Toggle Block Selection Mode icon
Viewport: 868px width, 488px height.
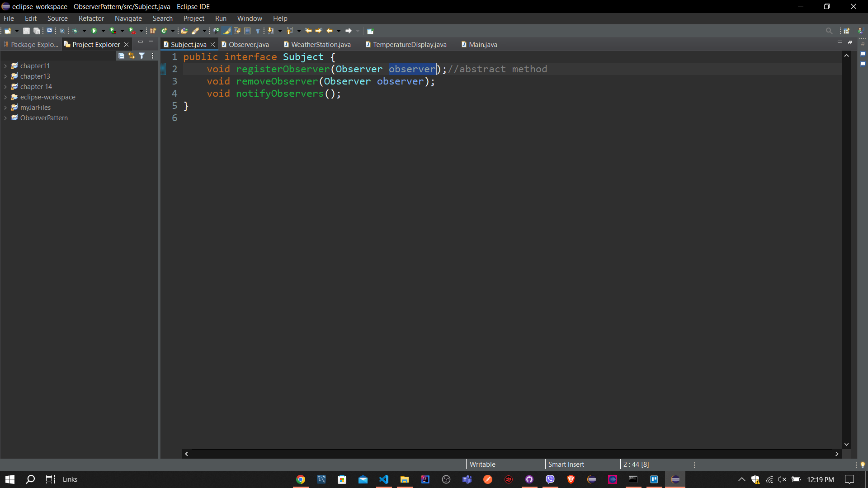[x=247, y=31]
